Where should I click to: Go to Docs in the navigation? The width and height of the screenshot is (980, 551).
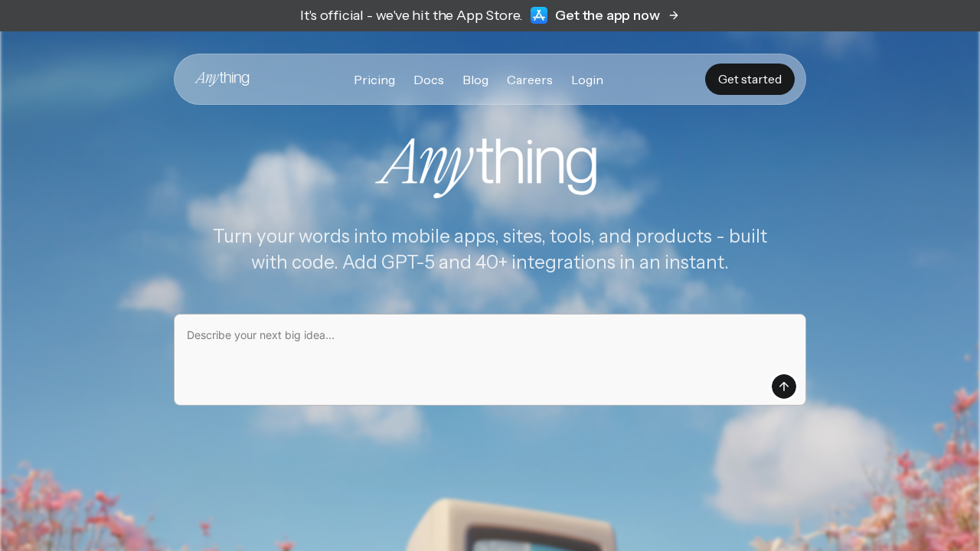[x=429, y=80]
